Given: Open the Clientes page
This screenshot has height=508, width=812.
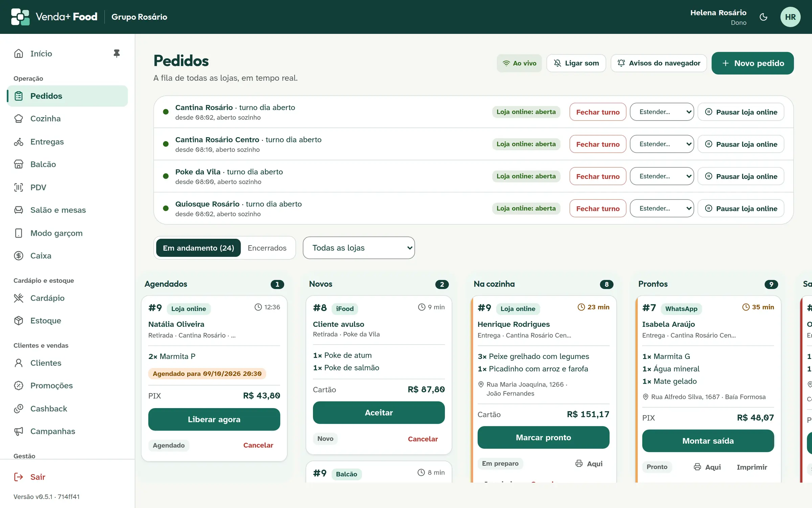Looking at the screenshot, I should [67, 363].
